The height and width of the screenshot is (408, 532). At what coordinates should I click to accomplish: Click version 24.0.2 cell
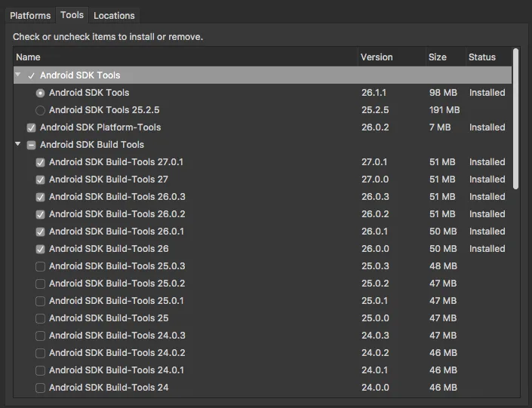coord(375,353)
